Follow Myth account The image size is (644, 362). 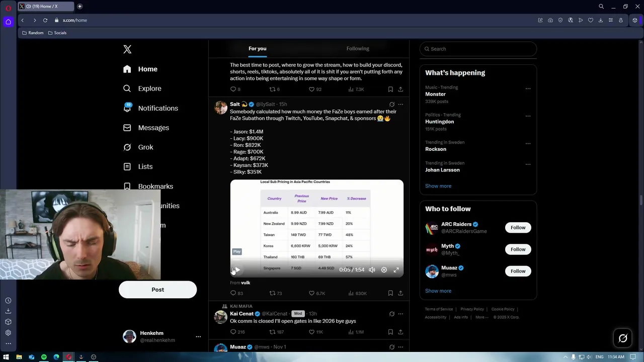[x=518, y=249]
